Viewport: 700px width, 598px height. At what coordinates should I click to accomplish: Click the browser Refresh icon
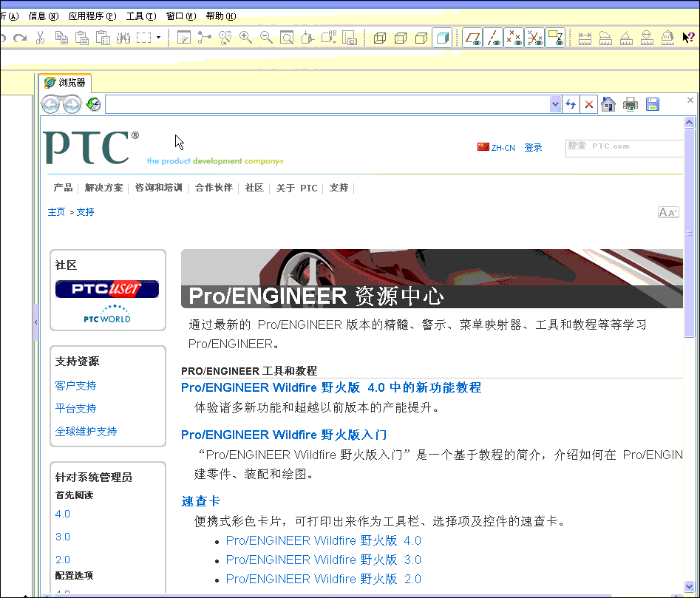[571, 104]
